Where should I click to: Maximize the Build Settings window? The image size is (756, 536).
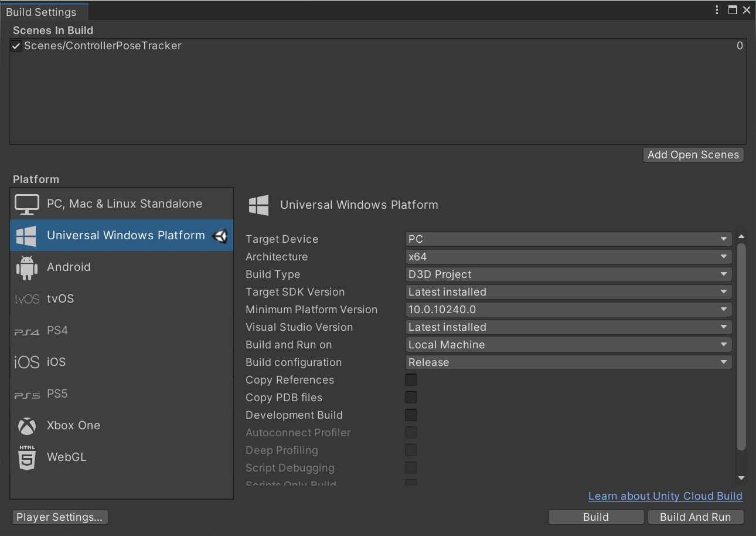click(x=733, y=10)
